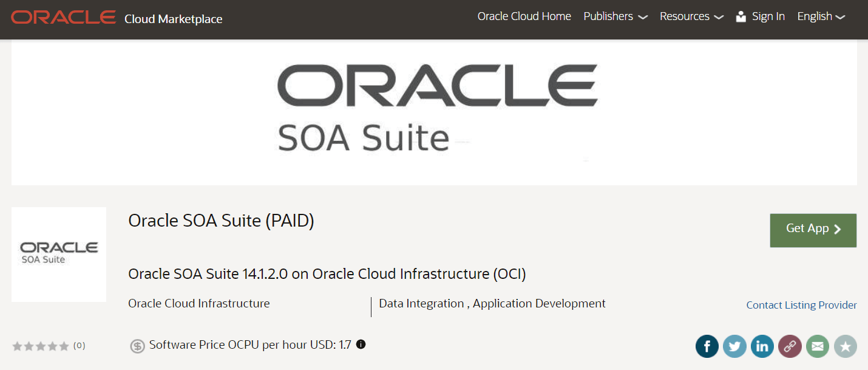Click Cloud Marketplace header text

point(174,19)
